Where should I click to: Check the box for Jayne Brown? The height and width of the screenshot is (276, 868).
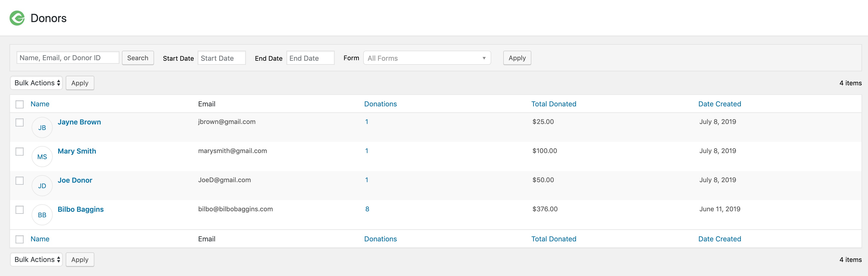pyautogui.click(x=20, y=122)
